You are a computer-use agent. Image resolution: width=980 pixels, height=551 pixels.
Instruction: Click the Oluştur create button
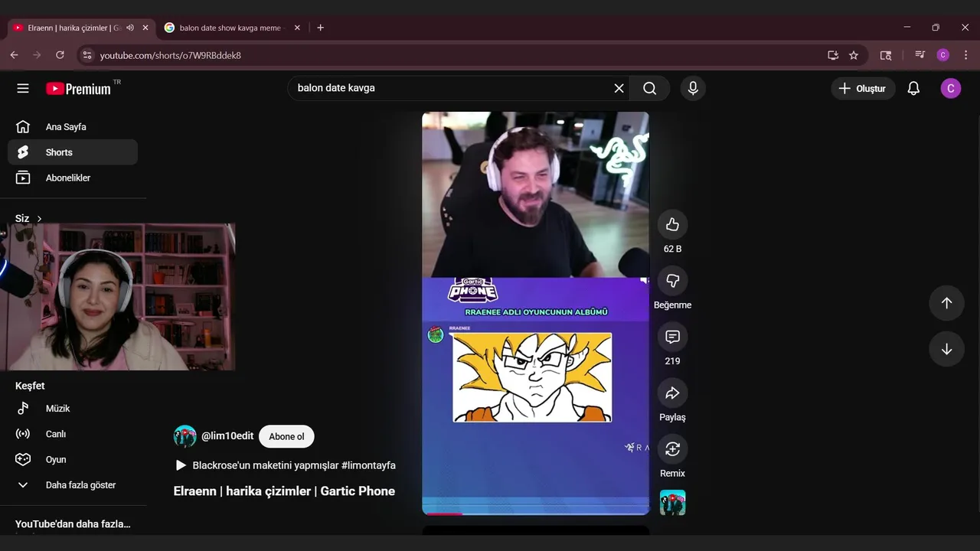pos(863,88)
